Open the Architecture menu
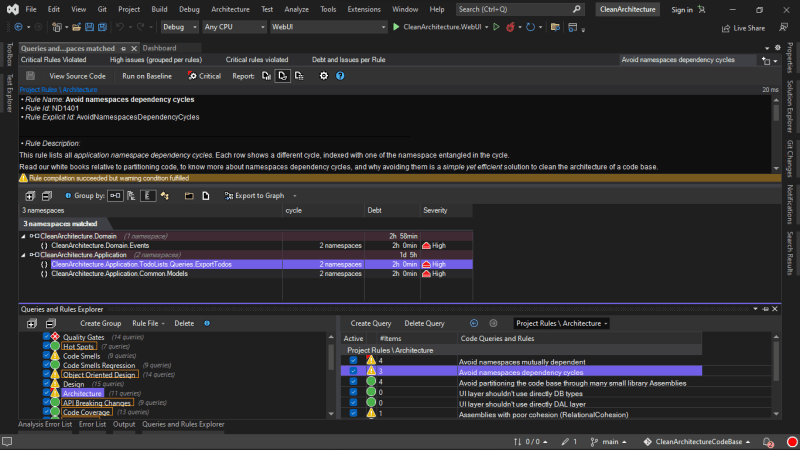The height and width of the screenshot is (450, 800). (x=230, y=9)
